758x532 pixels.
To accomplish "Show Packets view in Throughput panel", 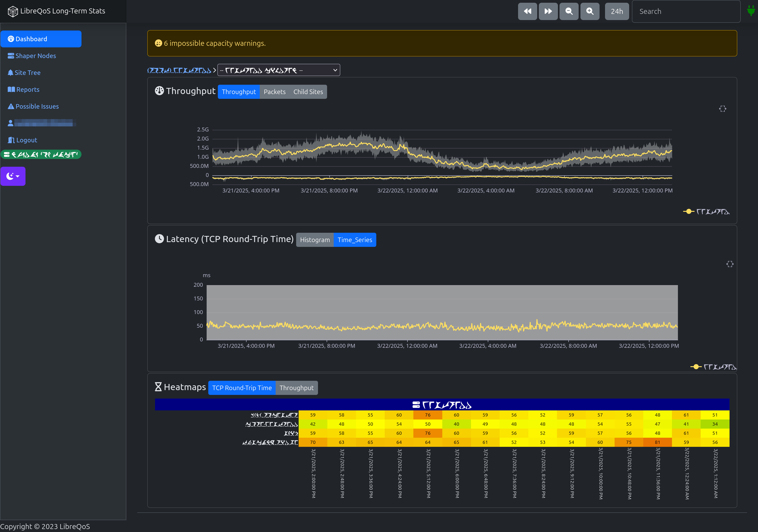I will [x=274, y=92].
